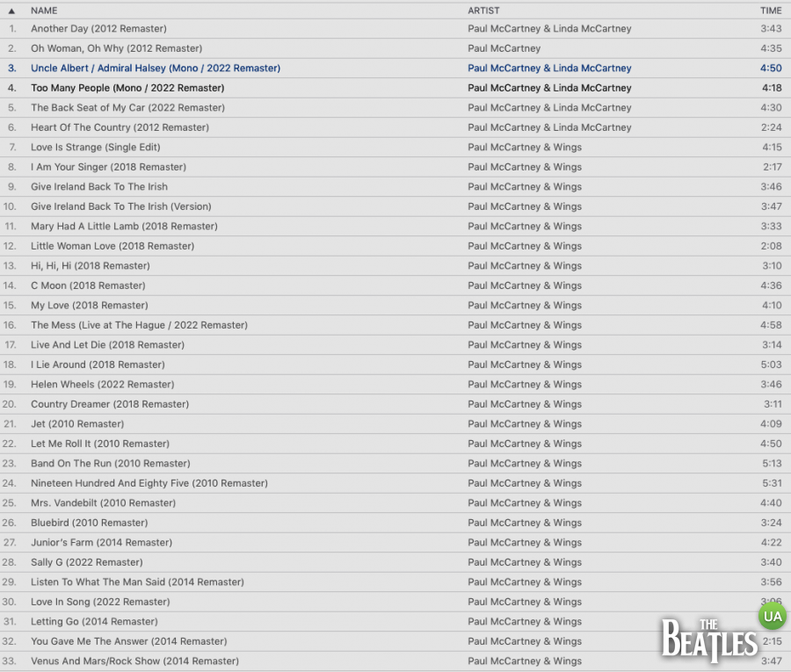Click the 2:24 time of 'Heart Of The Country'

[772, 127]
